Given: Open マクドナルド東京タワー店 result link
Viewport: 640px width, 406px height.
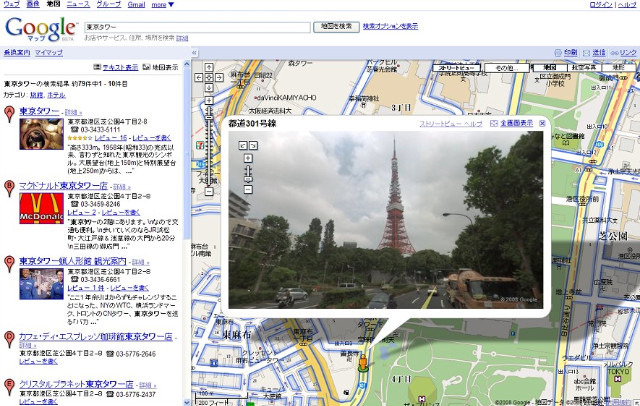Looking at the screenshot, I should [x=63, y=186].
